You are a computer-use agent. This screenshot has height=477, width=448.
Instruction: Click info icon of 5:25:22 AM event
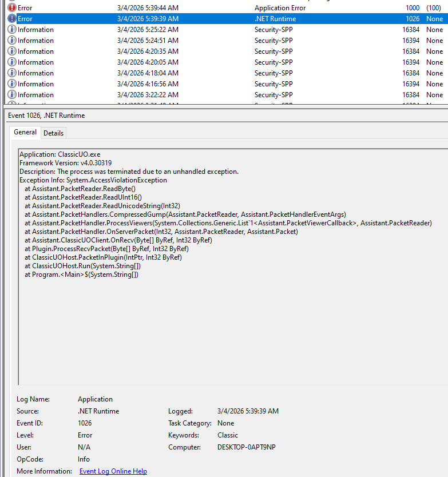point(12,30)
